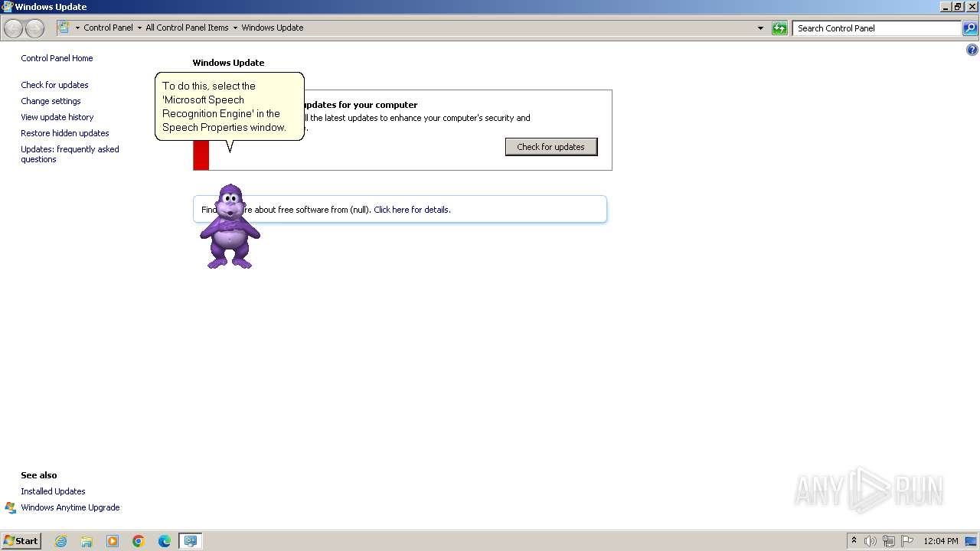Open the Start menu
Screen dimensions: 980x551
click(21, 540)
